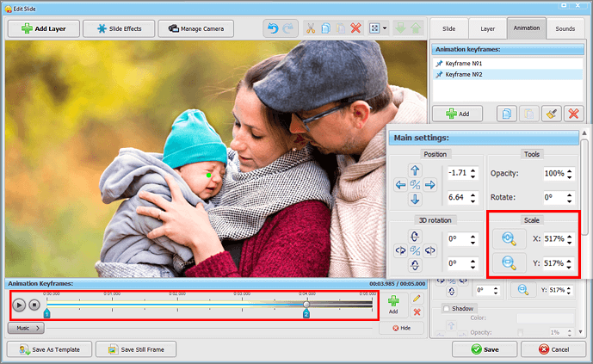The height and width of the screenshot is (364, 593).
Task: Click the Scale zoom-in magnifier icon
Action: tap(509, 239)
